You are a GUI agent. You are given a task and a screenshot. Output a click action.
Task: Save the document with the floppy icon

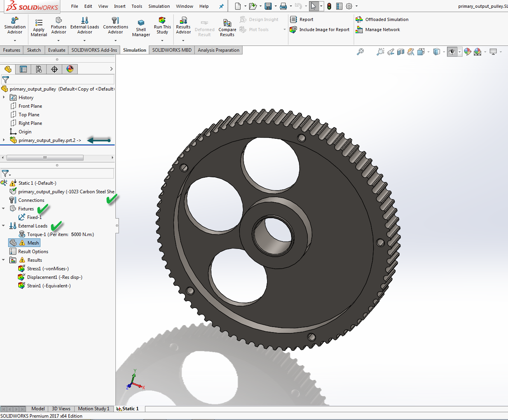(268, 6)
